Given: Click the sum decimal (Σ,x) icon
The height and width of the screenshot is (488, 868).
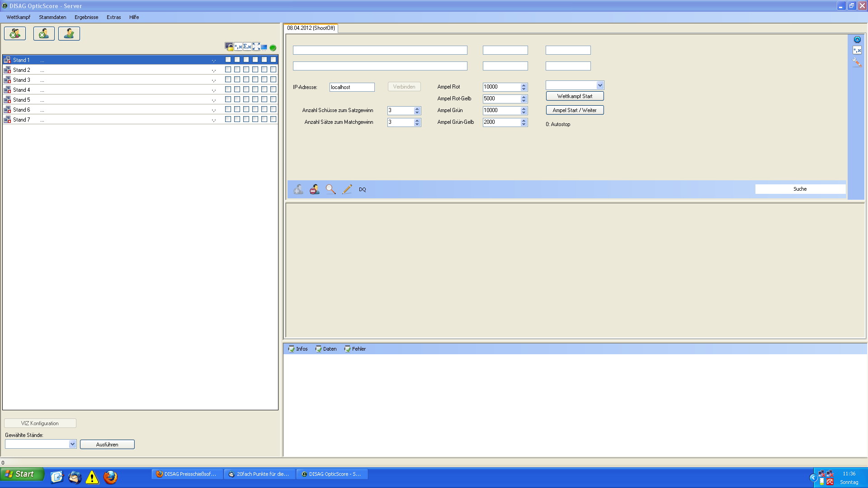Looking at the screenshot, I should pos(247,47).
